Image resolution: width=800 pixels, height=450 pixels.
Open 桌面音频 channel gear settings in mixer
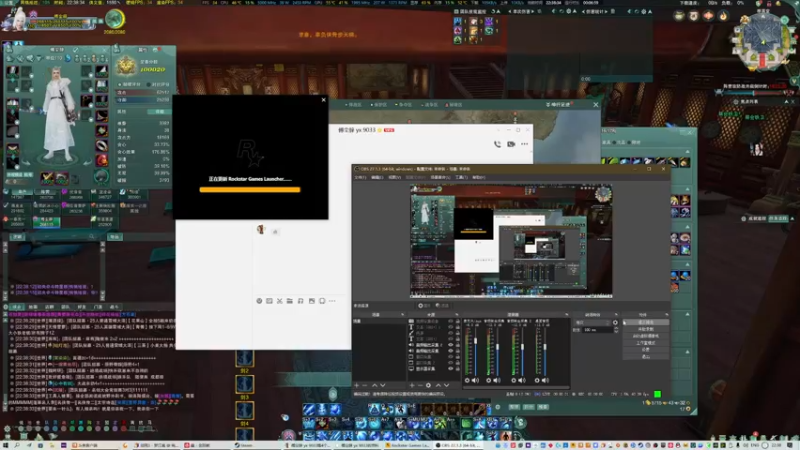tap(537, 380)
